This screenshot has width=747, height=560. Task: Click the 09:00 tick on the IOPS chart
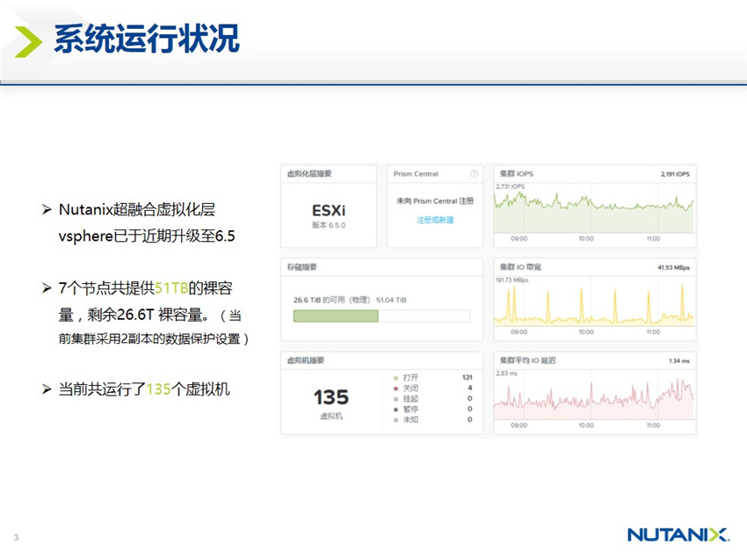tap(519, 238)
